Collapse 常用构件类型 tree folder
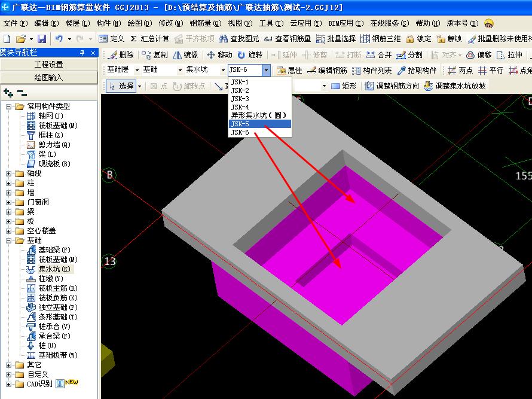The height and width of the screenshot is (399, 532). (x=9, y=106)
